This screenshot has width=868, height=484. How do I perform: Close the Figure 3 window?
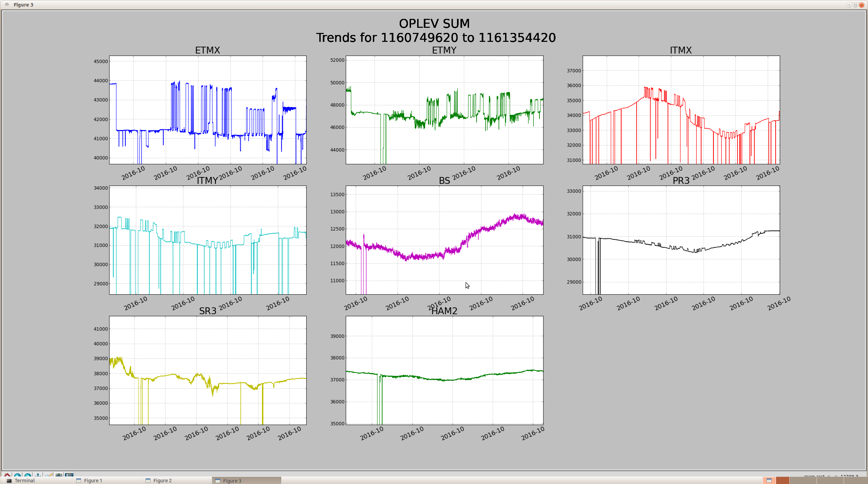(861, 5)
